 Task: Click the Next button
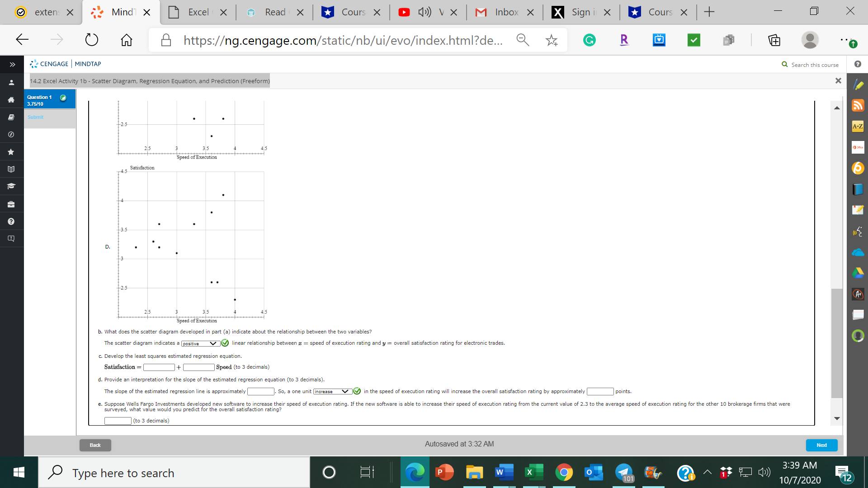821,445
